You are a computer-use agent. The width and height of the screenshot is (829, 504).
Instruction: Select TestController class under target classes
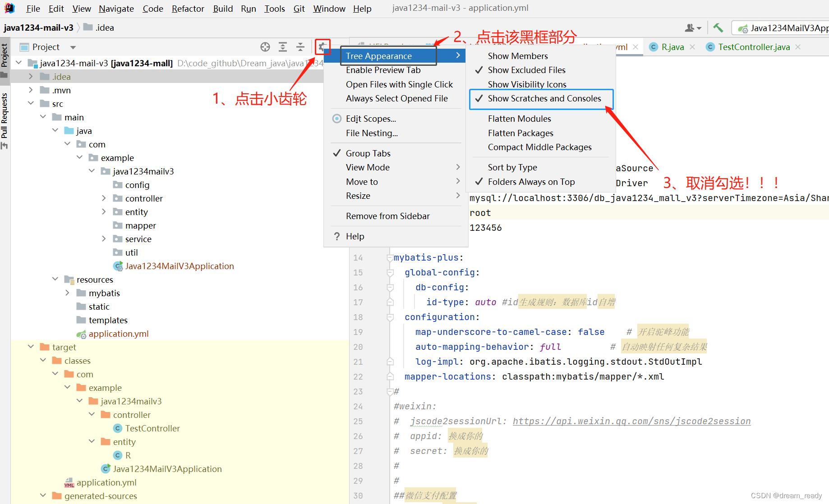coord(147,428)
